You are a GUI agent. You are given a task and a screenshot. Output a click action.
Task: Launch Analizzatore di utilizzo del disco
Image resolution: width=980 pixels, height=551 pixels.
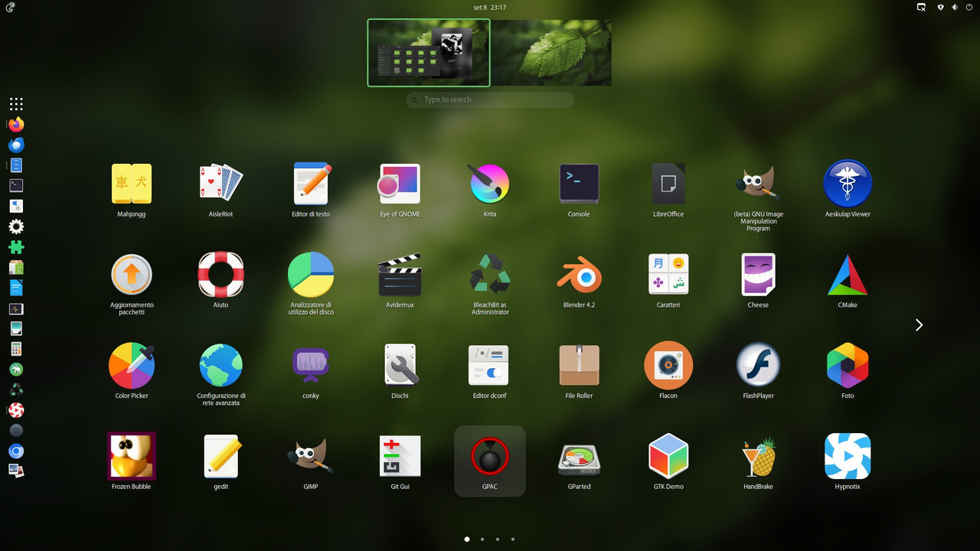click(311, 275)
